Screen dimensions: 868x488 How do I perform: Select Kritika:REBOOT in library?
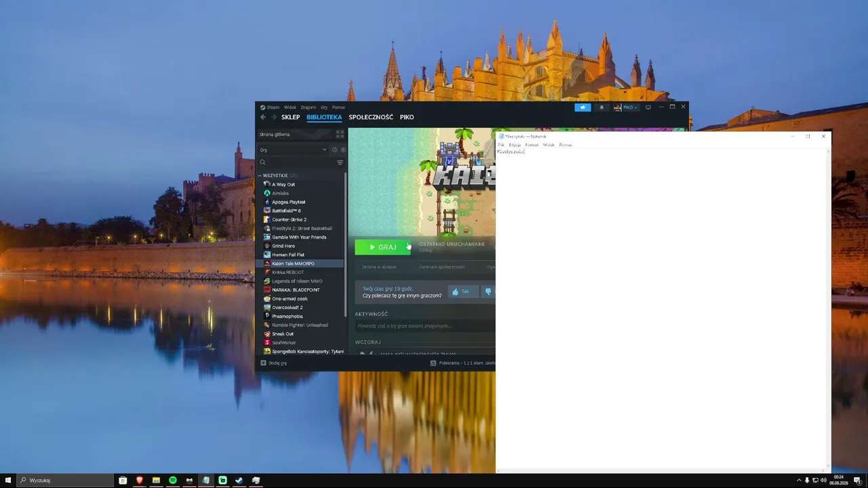[301, 272]
